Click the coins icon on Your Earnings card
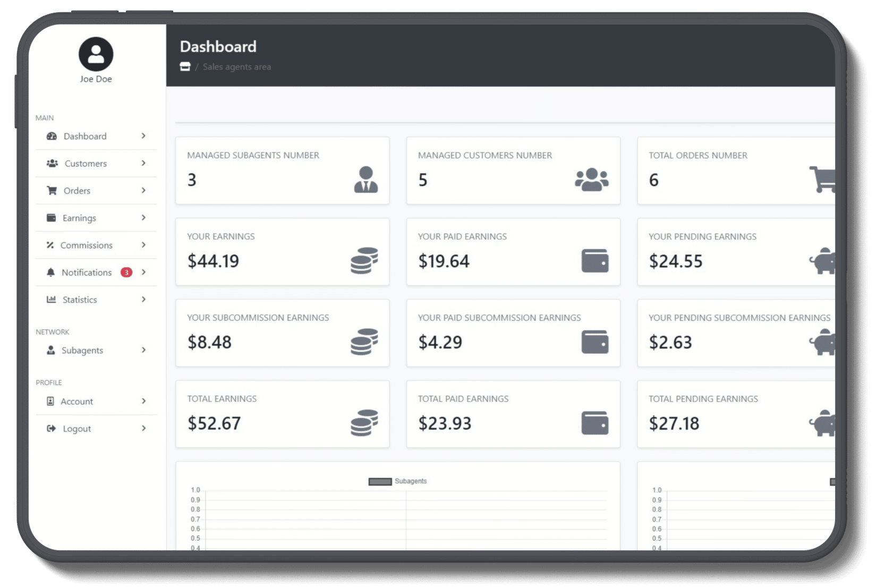Screen dimensions: 884x588 pos(364,261)
